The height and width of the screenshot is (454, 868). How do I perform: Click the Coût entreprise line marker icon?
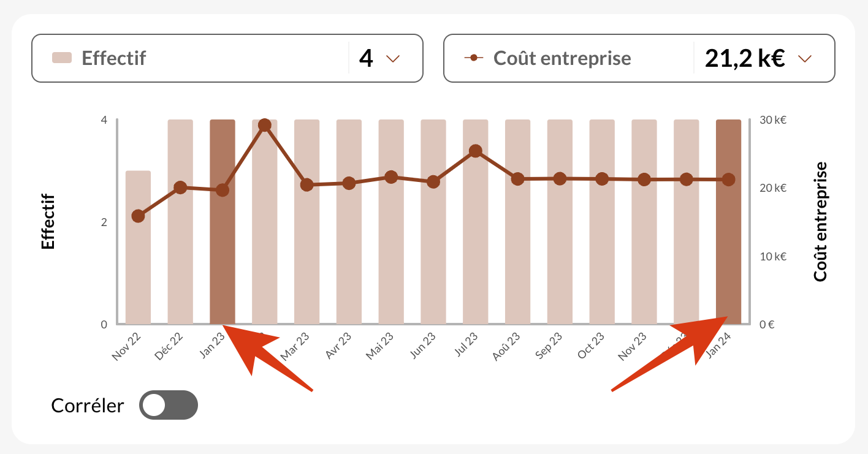tap(473, 58)
